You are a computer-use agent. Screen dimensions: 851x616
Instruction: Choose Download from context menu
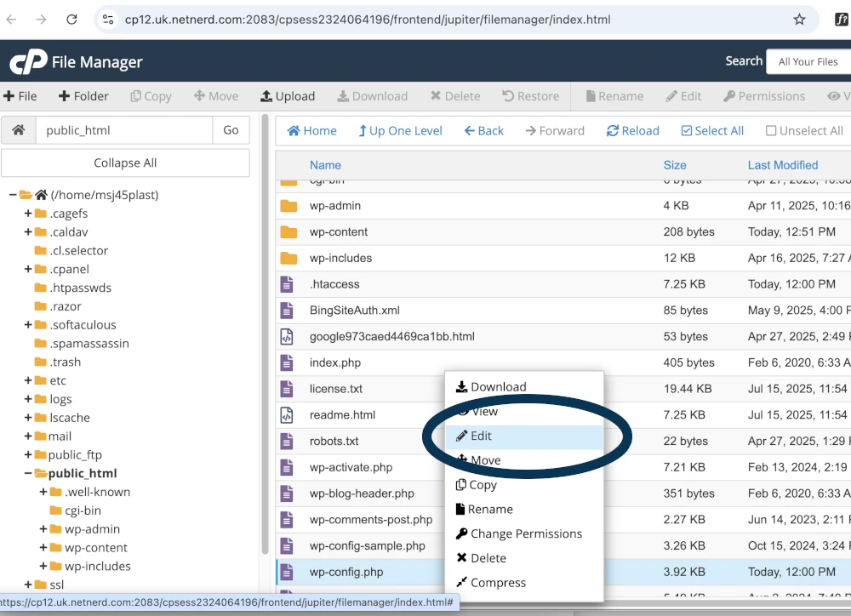coord(523,386)
